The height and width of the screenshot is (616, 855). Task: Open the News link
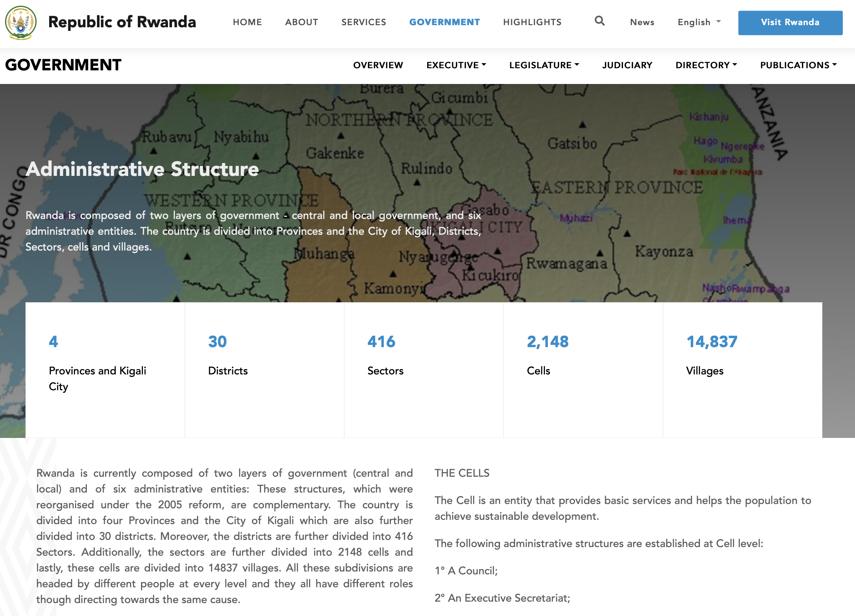(642, 22)
